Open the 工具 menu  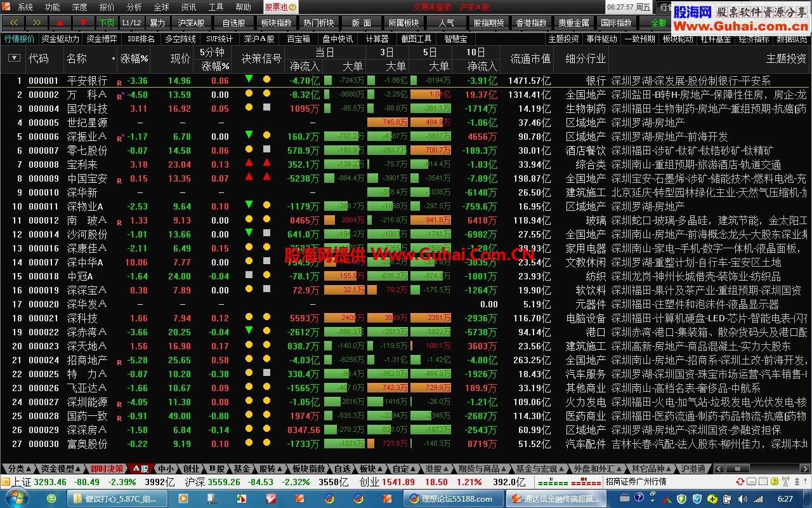(216, 7)
